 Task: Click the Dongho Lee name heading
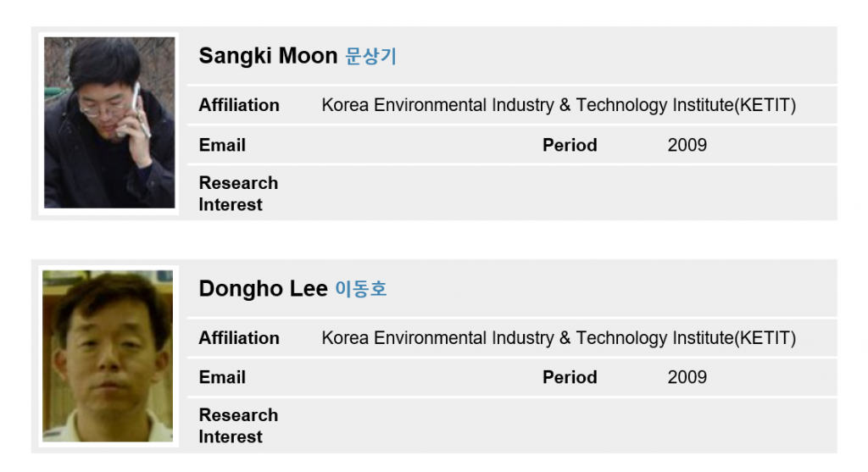click(x=263, y=288)
